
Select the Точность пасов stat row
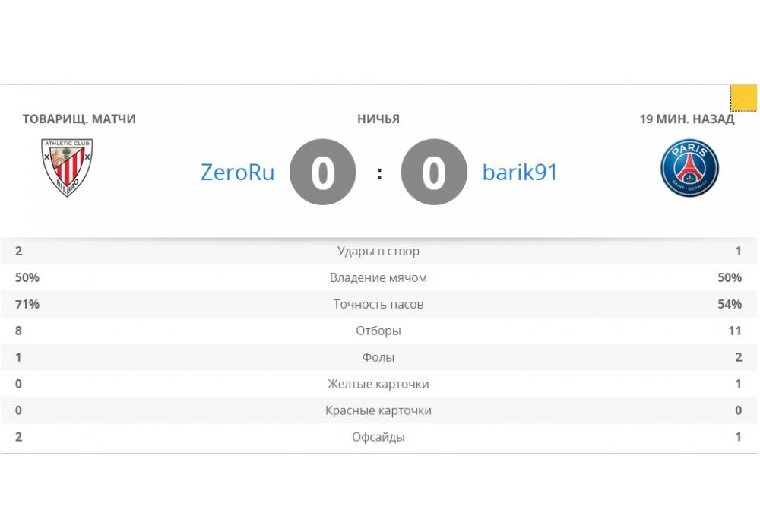pos(378,304)
